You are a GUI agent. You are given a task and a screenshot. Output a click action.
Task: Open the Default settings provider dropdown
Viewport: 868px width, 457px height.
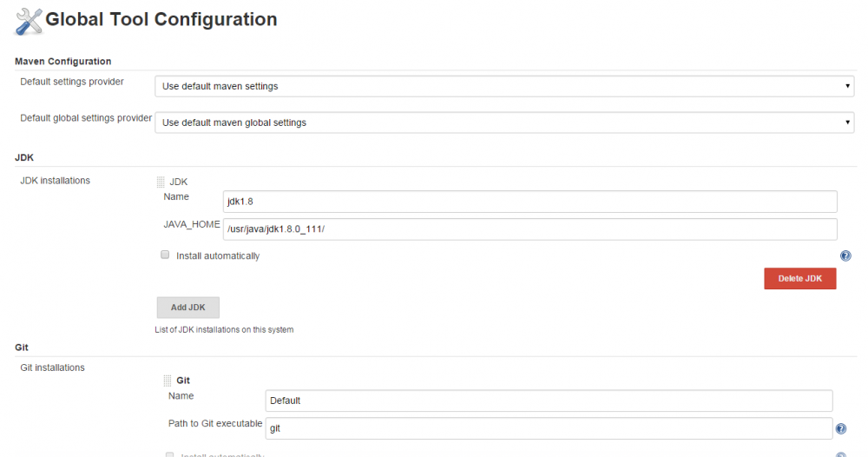point(504,86)
